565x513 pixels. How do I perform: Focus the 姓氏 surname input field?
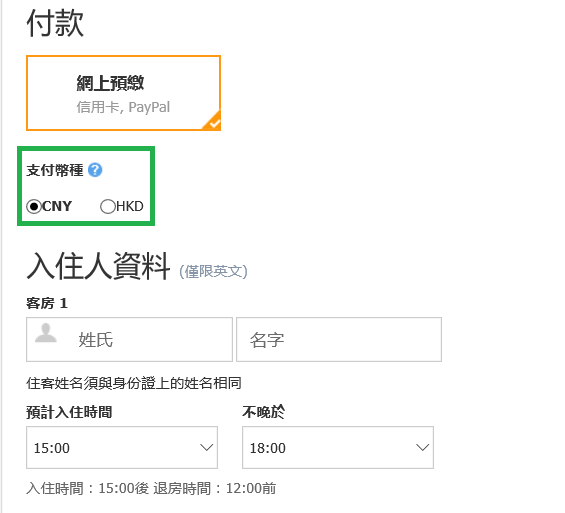click(129, 339)
